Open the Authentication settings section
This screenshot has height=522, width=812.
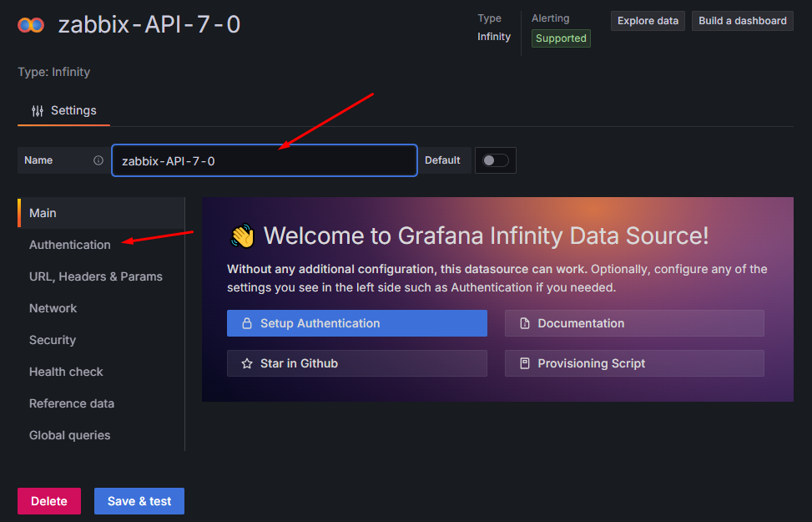pyautogui.click(x=70, y=245)
